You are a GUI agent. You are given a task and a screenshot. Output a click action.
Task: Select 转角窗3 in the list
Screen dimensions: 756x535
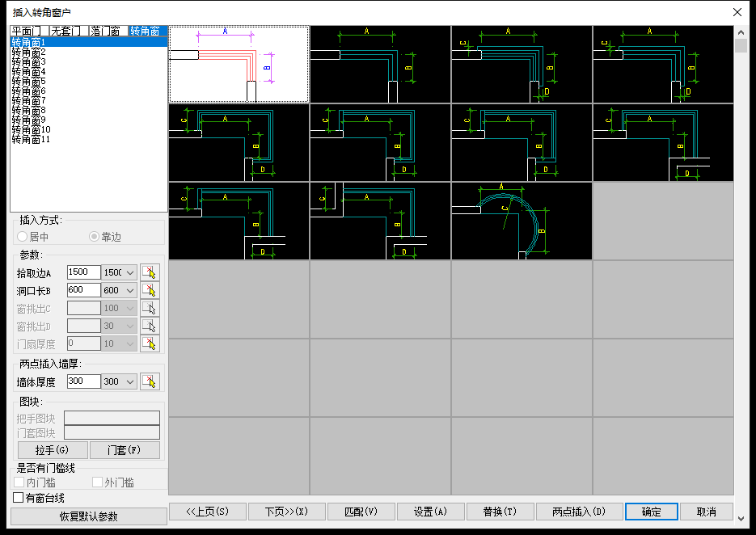[89, 61]
